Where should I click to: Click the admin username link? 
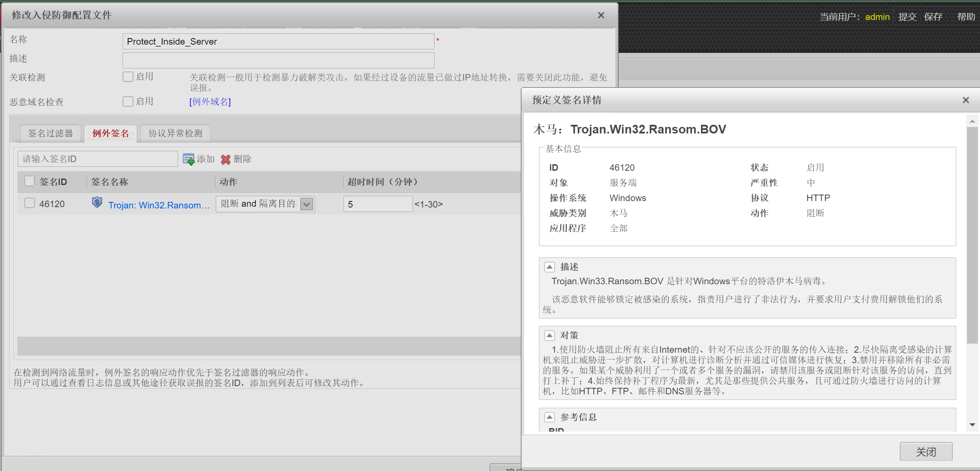(877, 17)
